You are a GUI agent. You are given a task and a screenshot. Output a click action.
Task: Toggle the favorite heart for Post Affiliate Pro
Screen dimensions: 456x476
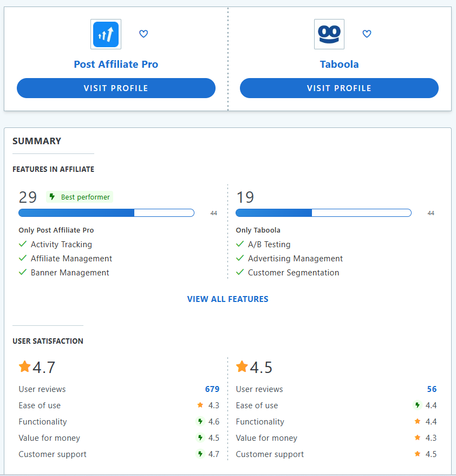(144, 34)
